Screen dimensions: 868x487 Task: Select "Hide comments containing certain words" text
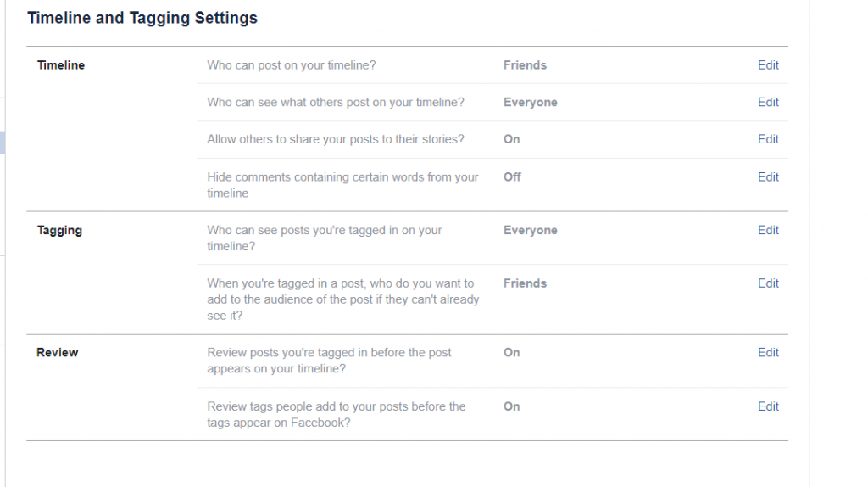point(342,185)
